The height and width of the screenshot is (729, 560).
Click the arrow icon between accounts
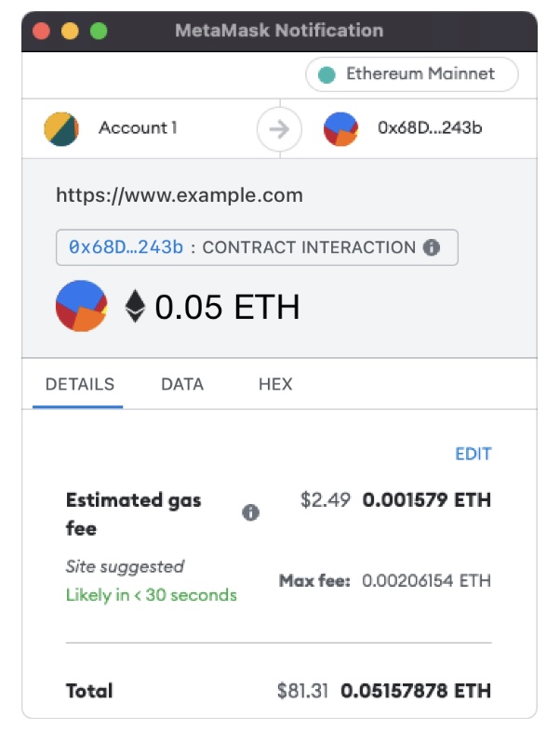(278, 129)
